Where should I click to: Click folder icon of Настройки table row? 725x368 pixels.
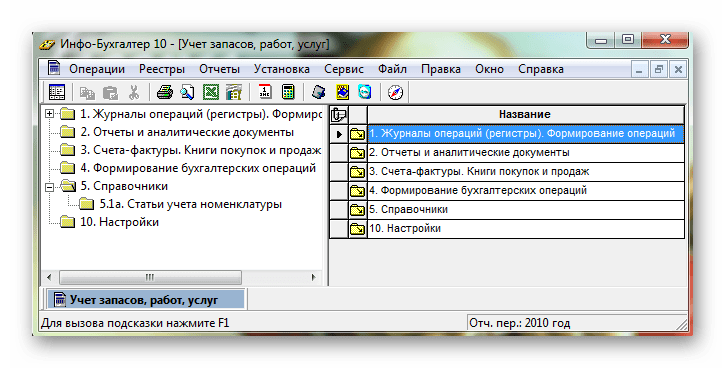click(x=357, y=229)
